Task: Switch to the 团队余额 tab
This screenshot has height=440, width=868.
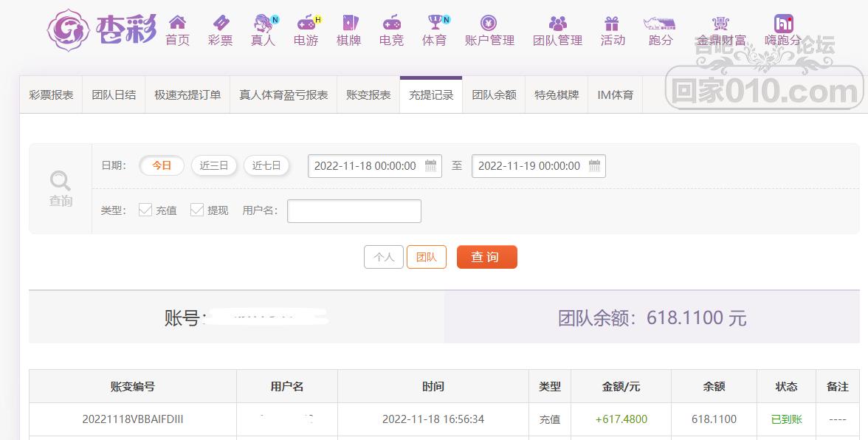Action: [x=494, y=94]
